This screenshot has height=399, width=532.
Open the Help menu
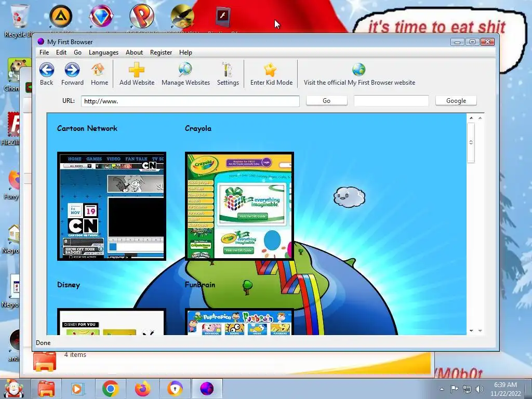[185, 52]
